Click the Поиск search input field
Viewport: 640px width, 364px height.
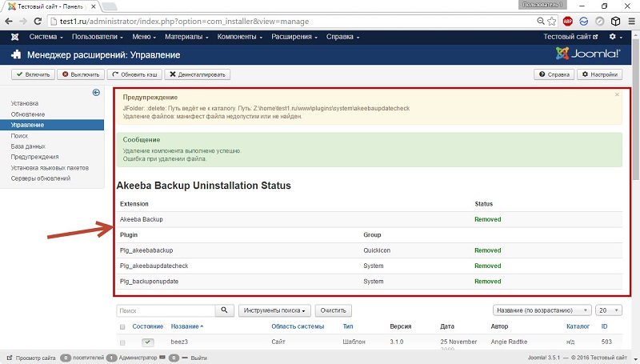point(166,310)
